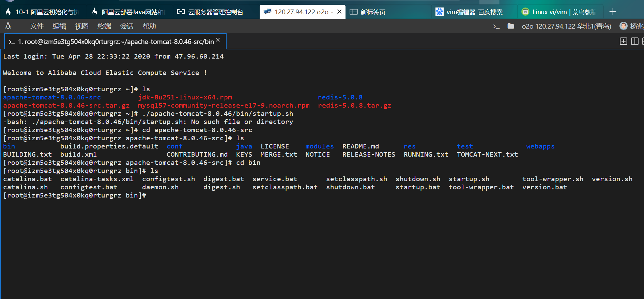The width and height of the screenshot is (644, 299).
Task: Click the shutdown.sh file name
Action: tap(418, 179)
